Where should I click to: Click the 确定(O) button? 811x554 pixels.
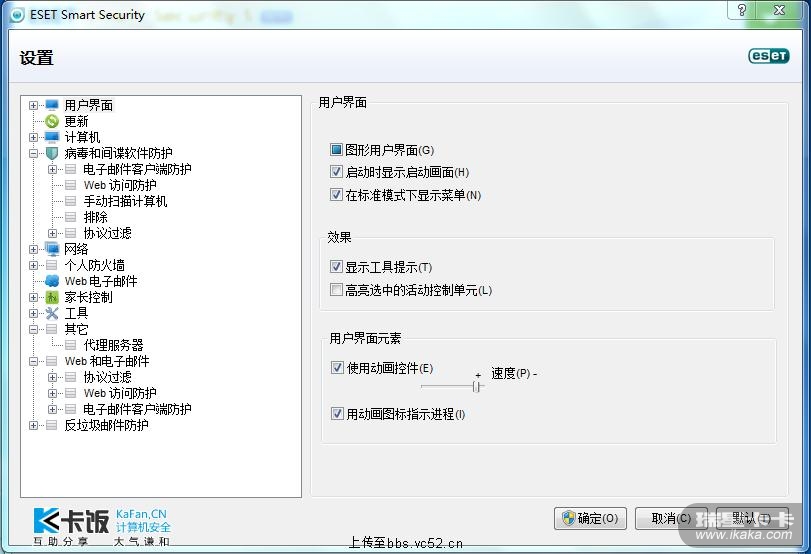[x=590, y=518]
